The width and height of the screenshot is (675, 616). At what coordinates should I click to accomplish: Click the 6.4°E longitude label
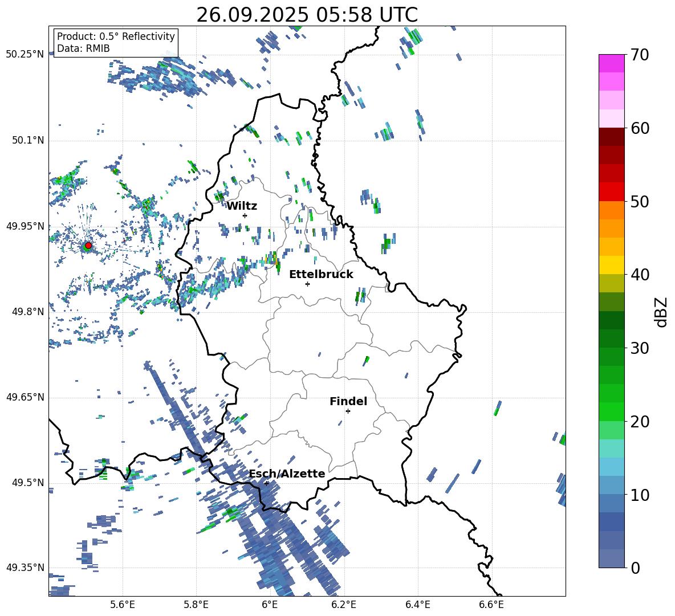pyautogui.click(x=417, y=605)
